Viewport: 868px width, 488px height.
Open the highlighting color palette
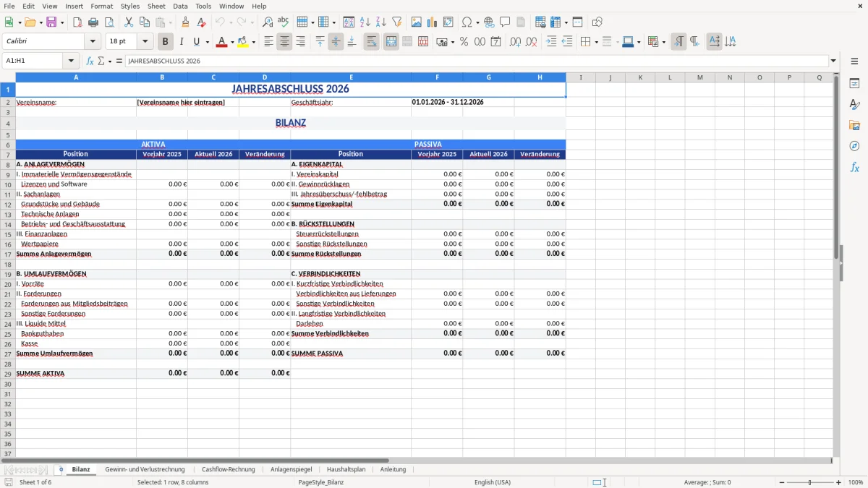click(x=252, y=41)
